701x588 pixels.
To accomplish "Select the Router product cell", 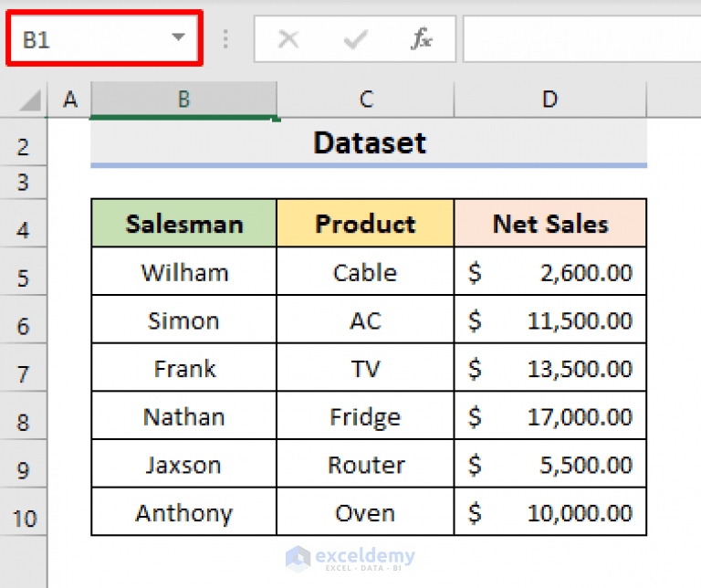I will pos(365,464).
